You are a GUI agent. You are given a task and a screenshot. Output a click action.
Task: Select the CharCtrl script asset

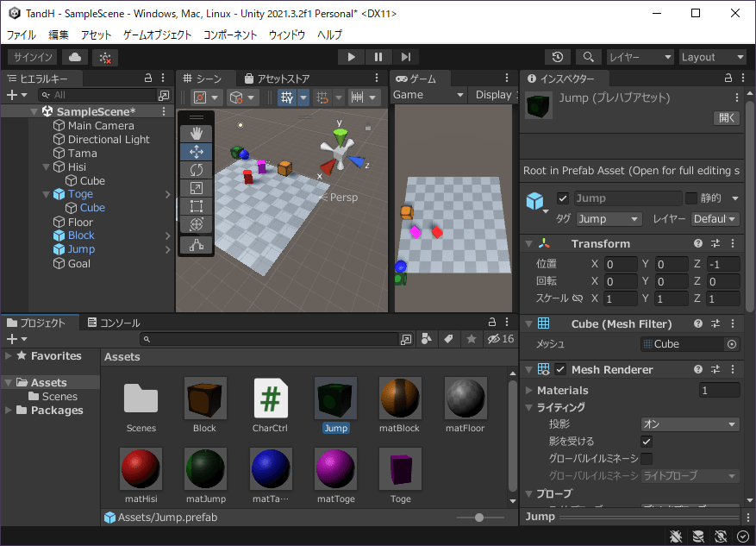[270, 398]
